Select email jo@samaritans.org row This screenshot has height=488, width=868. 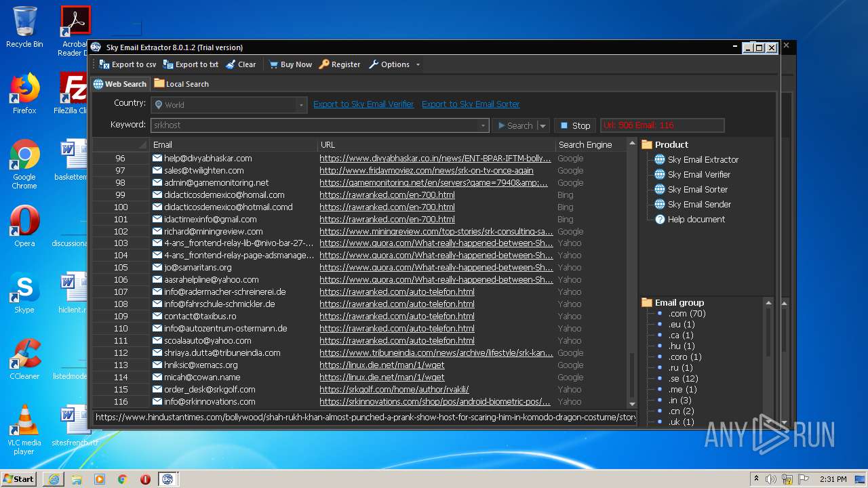point(197,268)
